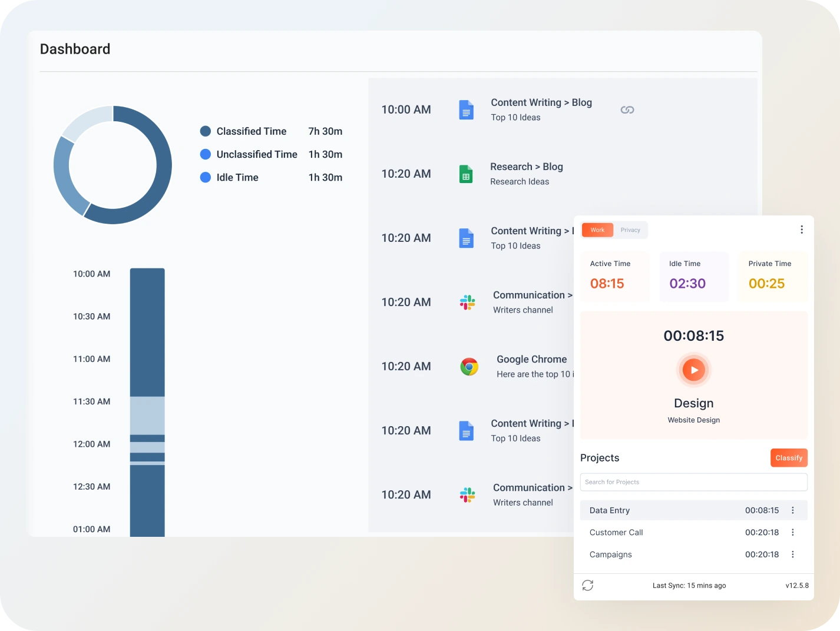Open the Active Time card
Viewport: 840px width, 631px height.
pyautogui.click(x=614, y=277)
